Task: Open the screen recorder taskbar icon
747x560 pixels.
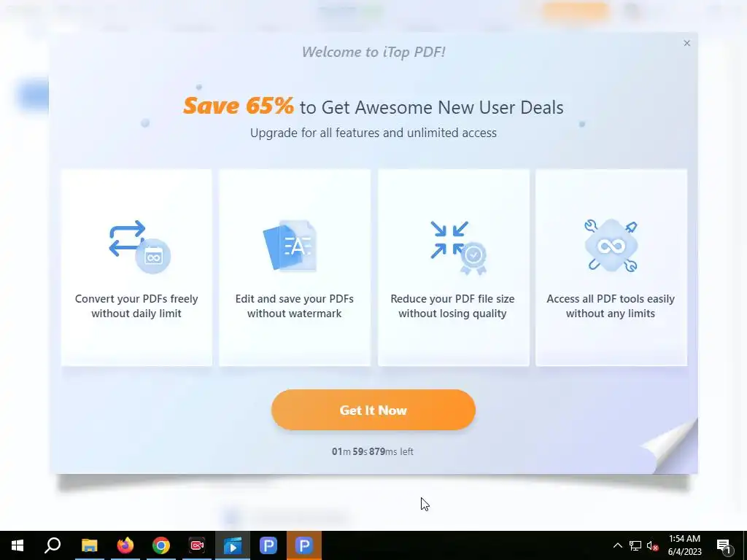Action: click(x=197, y=545)
